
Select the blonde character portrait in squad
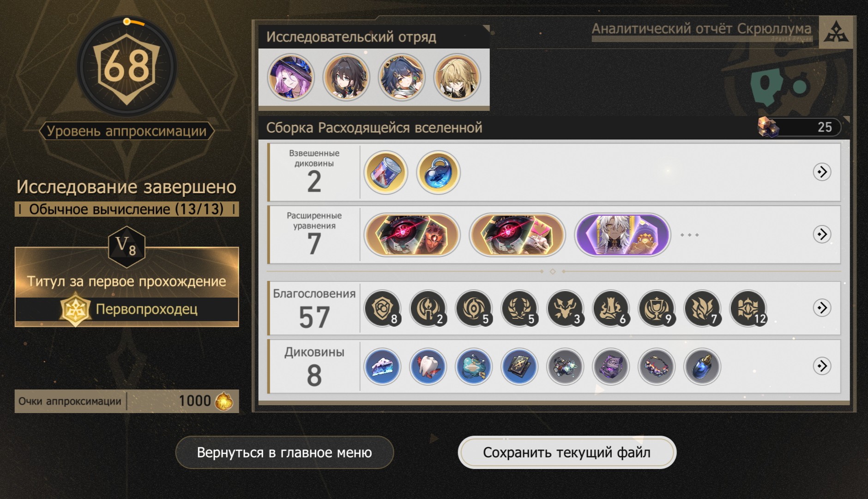coord(457,78)
